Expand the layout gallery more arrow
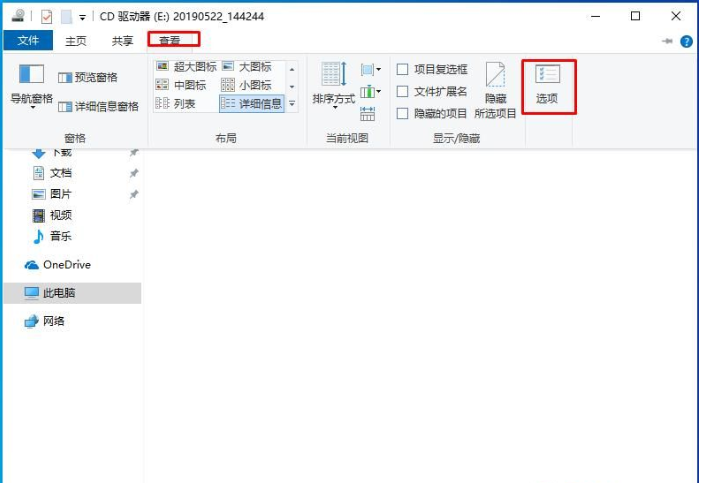The image size is (701, 483). coord(292,104)
